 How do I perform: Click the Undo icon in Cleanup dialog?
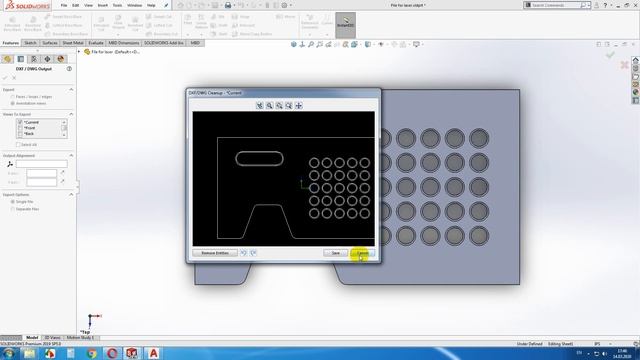pos(244,253)
